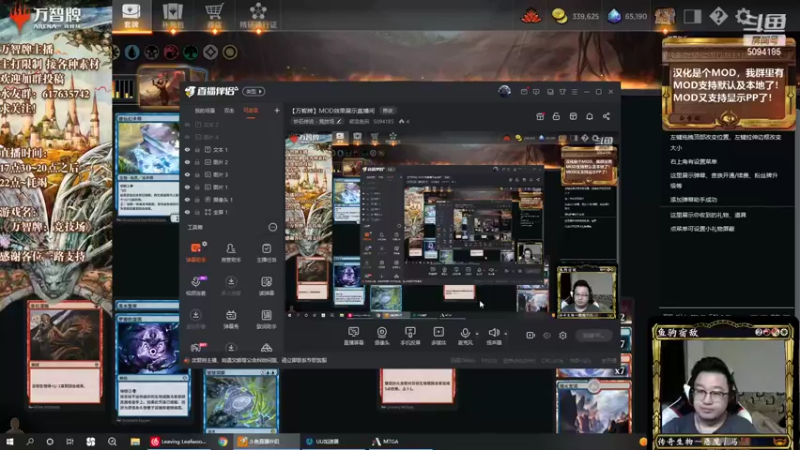Image resolution: width=800 pixels, height=450 pixels.
Task: Open the Windows Start menu
Action: (10, 442)
